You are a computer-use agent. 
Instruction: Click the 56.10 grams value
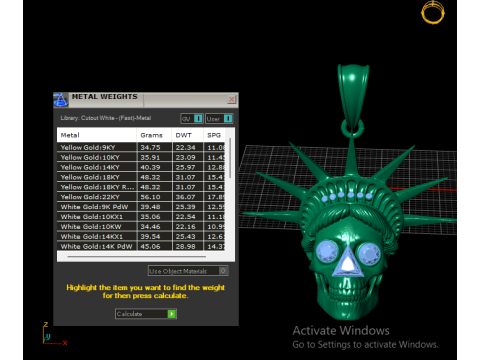click(x=150, y=197)
